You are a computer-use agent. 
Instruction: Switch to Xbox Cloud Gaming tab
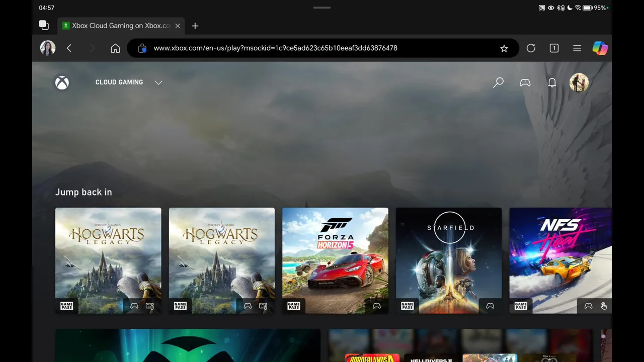point(121,26)
